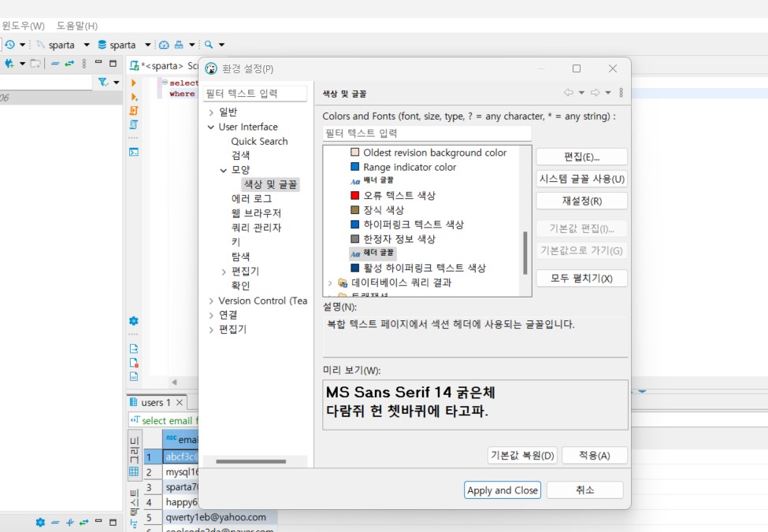This screenshot has width=768, height=532.
Task: Click the lowest page icon in editor side bar
Action: click(134, 376)
